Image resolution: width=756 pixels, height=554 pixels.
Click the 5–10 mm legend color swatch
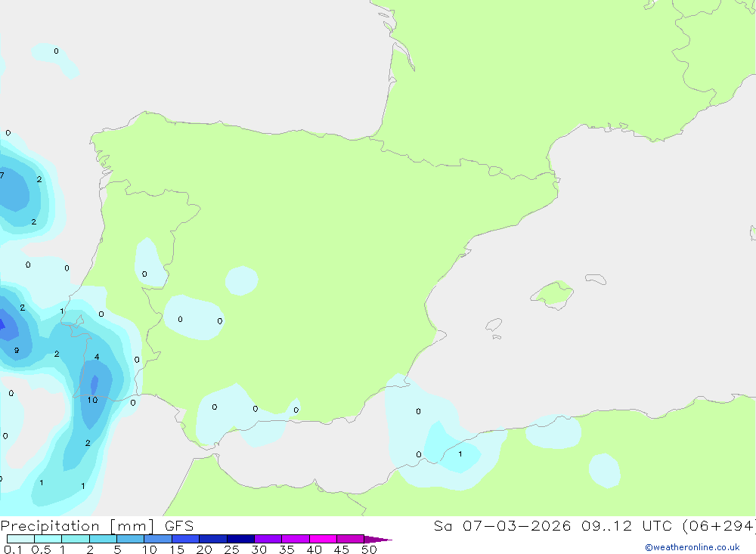click(x=131, y=539)
